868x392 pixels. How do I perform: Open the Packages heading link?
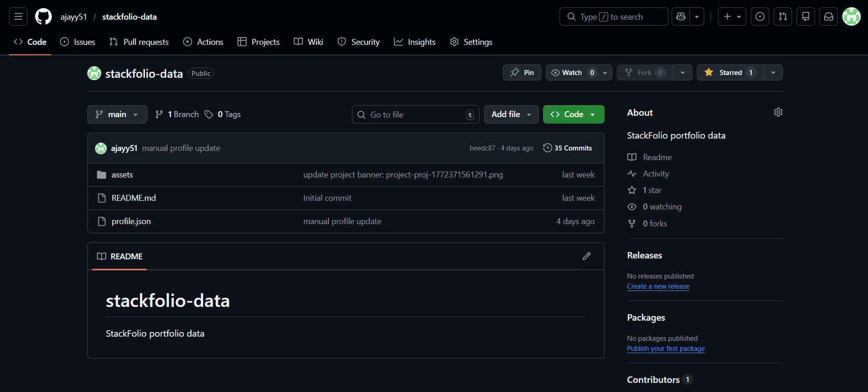click(x=646, y=317)
